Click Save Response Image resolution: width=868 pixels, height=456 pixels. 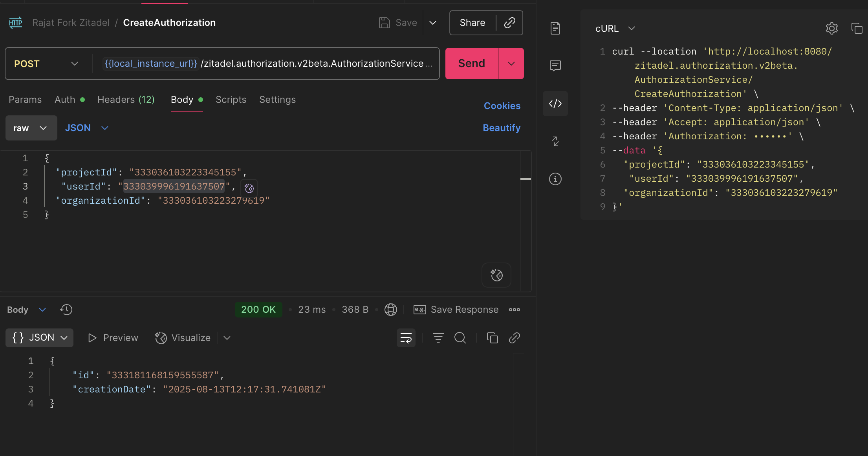pos(456,310)
